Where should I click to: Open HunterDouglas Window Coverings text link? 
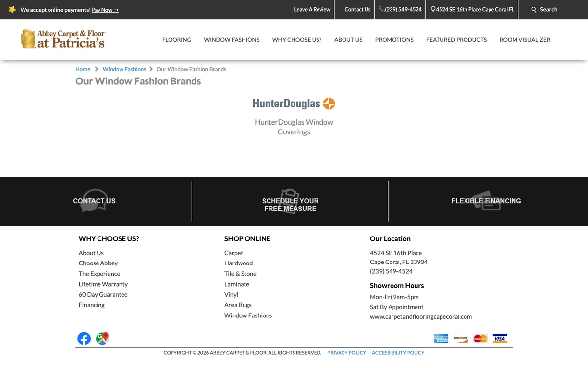pos(294,127)
